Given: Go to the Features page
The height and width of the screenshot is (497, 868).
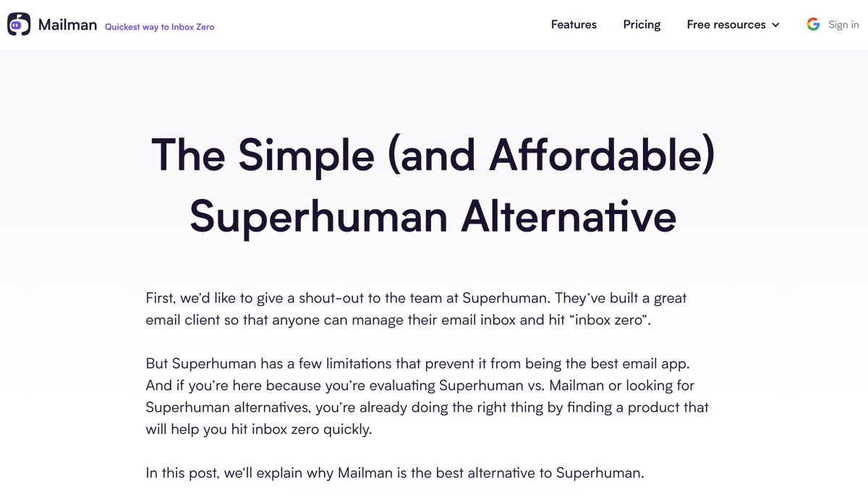Looking at the screenshot, I should [574, 25].
